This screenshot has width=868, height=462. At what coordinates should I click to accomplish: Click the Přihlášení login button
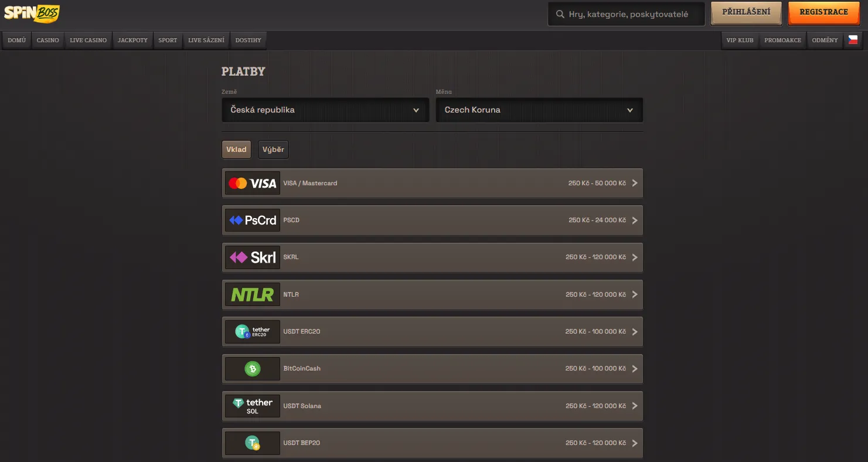(747, 13)
